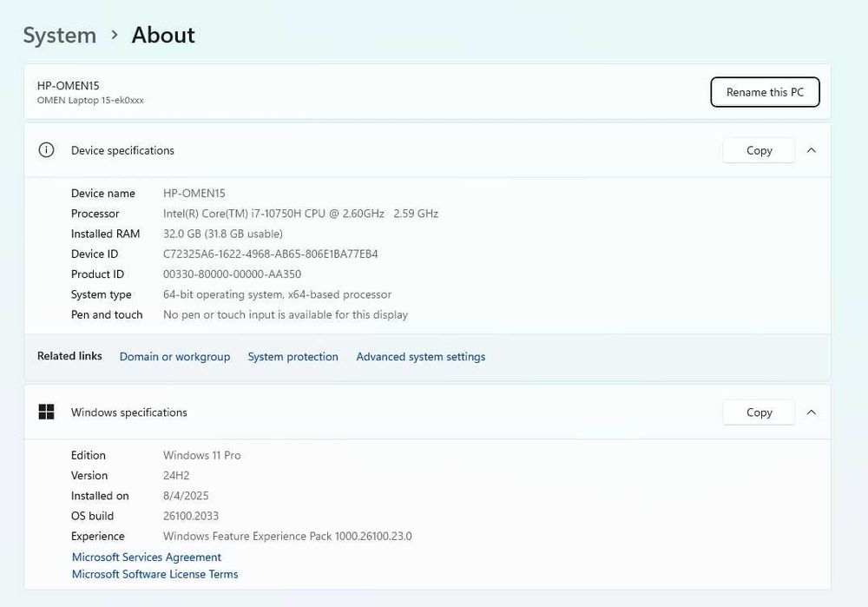Open Advanced system settings link
Screen dimensions: 868x607
[421, 357]
